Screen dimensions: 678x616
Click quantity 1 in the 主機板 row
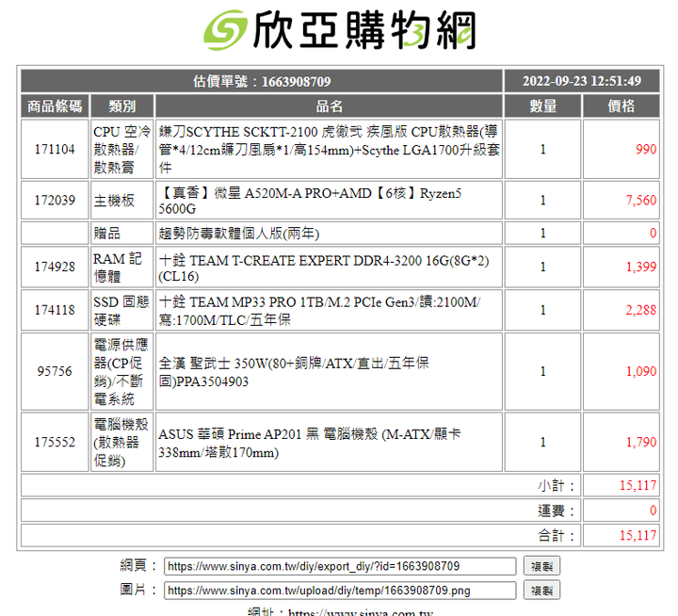click(x=542, y=201)
